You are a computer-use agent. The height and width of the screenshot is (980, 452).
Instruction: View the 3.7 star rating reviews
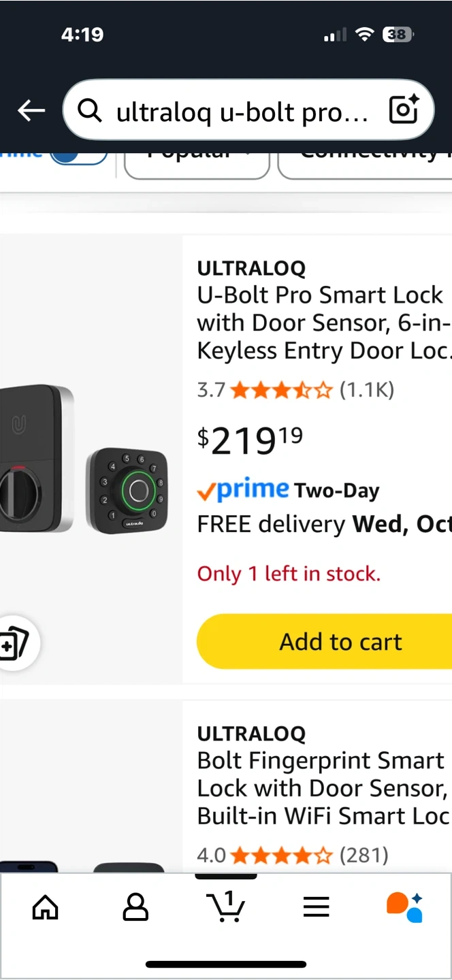pyautogui.click(x=296, y=390)
